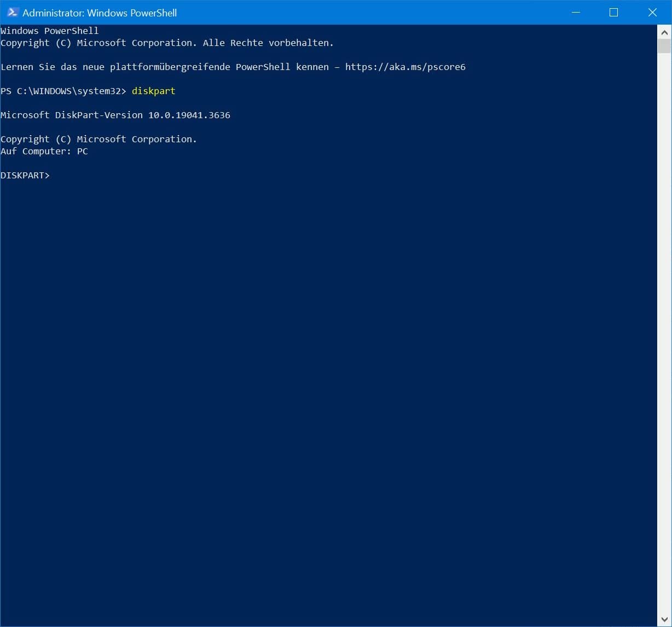
Task: Click the 'Copyright (C) Microsoft Corporation.' line above 'Auf Computer'
Action: pos(99,139)
